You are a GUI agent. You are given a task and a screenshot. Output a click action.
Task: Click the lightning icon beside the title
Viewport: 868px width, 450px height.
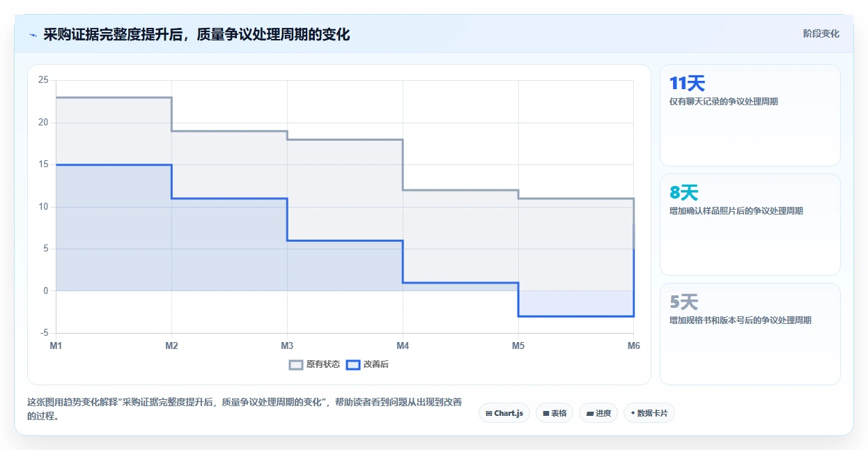[x=33, y=35]
